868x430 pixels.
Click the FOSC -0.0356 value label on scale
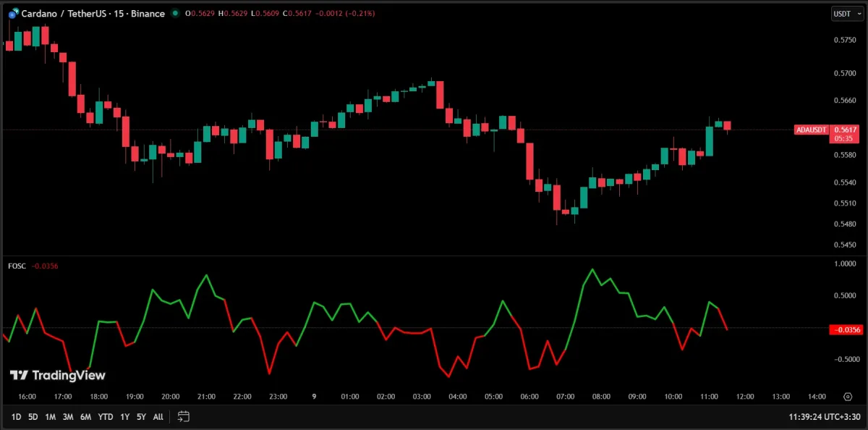846,329
